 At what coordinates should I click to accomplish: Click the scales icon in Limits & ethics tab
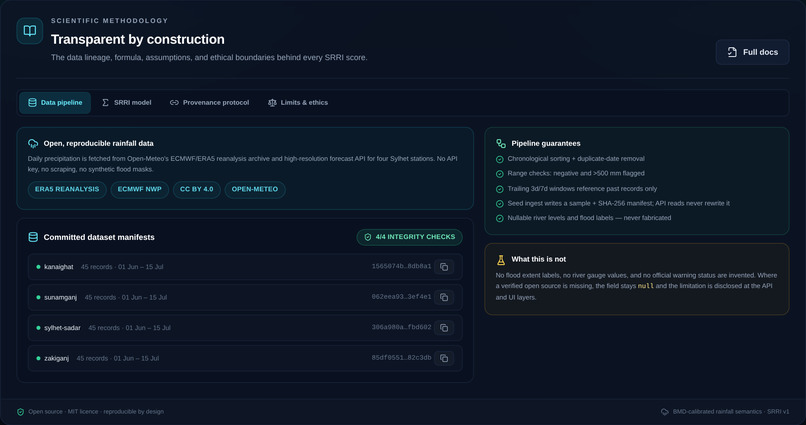tap(272, 103)
